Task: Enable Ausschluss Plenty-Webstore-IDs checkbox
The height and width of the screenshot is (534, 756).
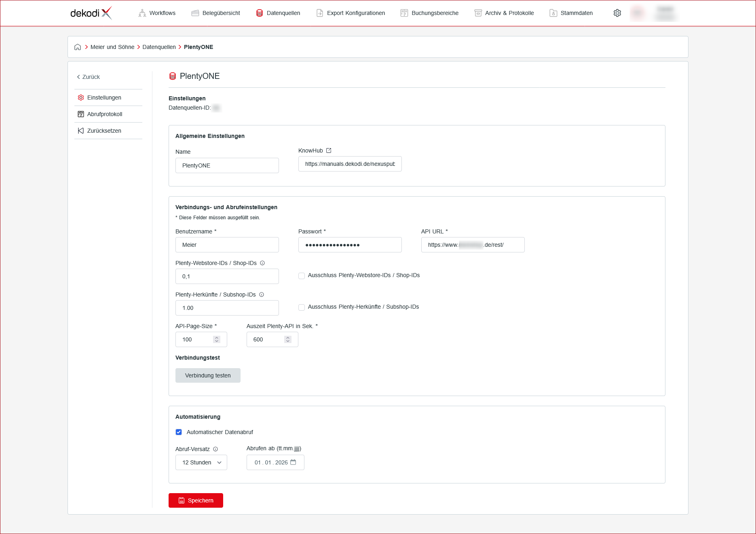Action: click(x=302, y=276)
